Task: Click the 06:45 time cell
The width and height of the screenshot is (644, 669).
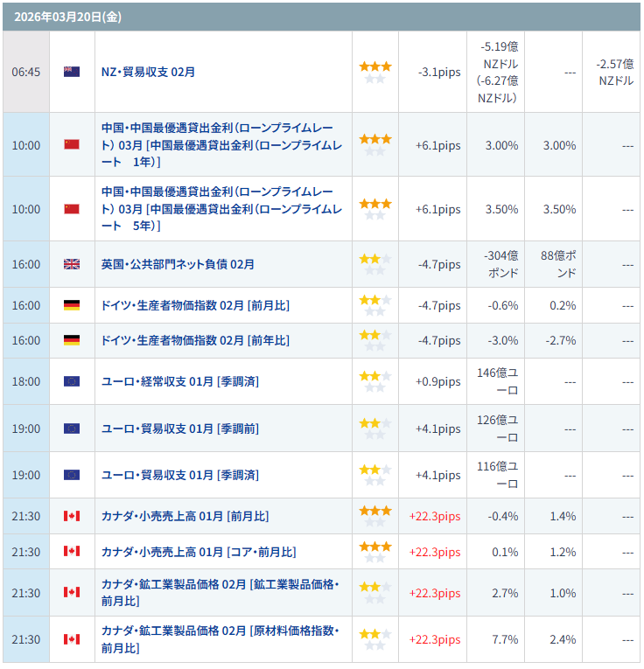Action: point(26,72)
